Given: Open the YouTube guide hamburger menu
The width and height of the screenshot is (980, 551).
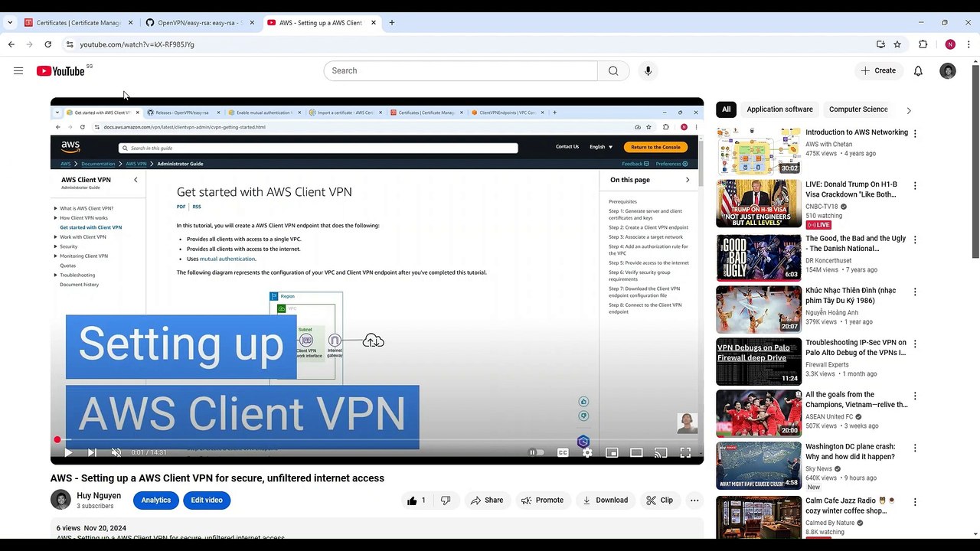Looking at the screenshot, I should (x=18, y=70).
